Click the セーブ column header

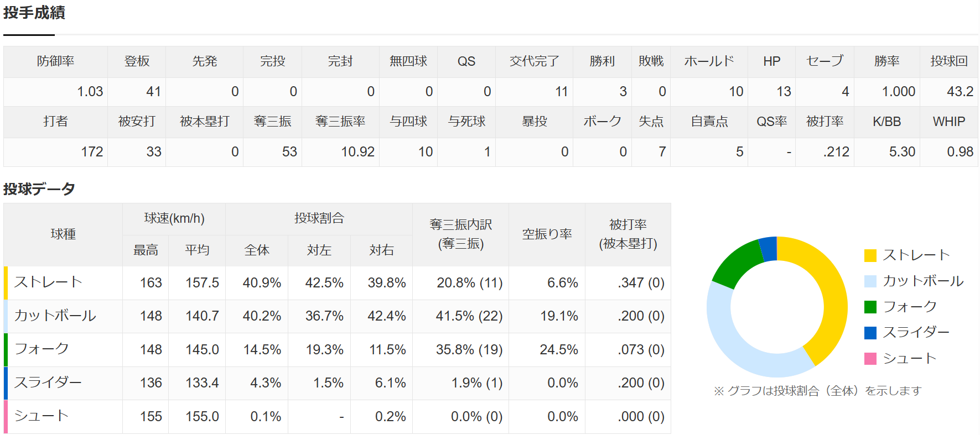tap(825, 61)
